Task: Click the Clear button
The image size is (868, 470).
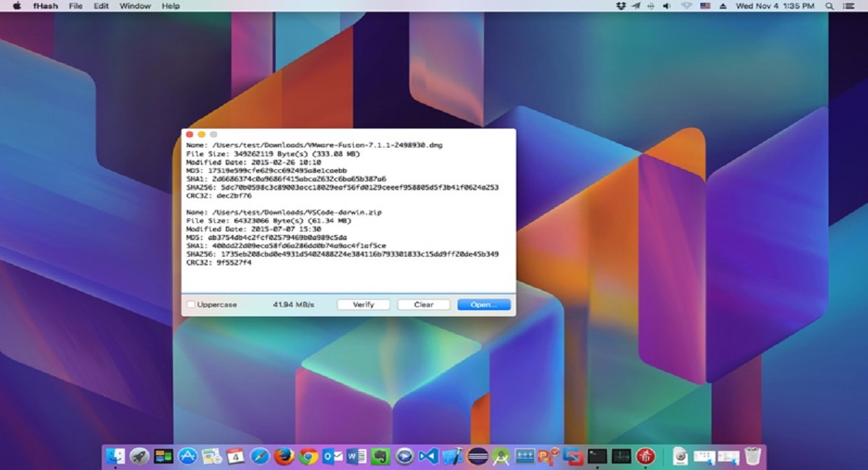Action: [423, 305]
